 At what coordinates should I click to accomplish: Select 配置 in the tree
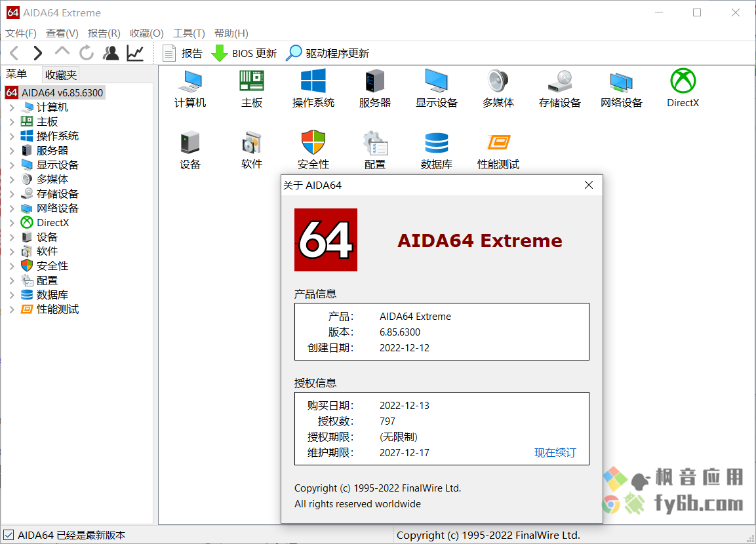(x=47, y=281)
